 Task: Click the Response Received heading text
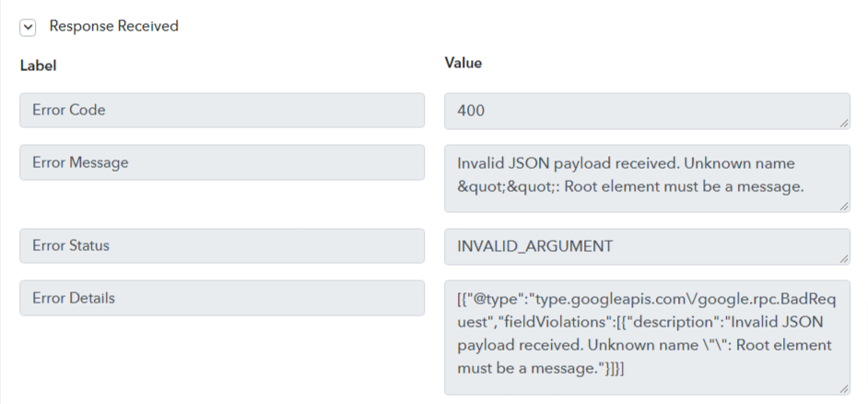coord(113,26)
